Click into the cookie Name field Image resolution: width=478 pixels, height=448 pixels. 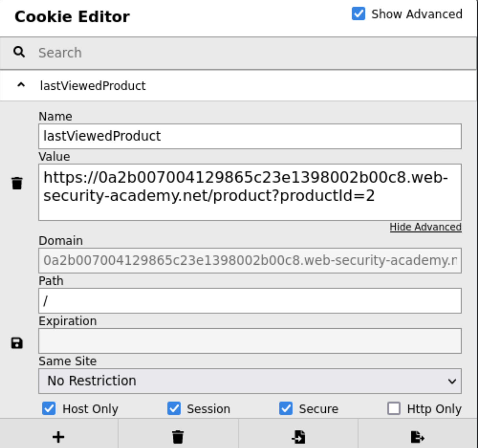click(x=250, y=136)
